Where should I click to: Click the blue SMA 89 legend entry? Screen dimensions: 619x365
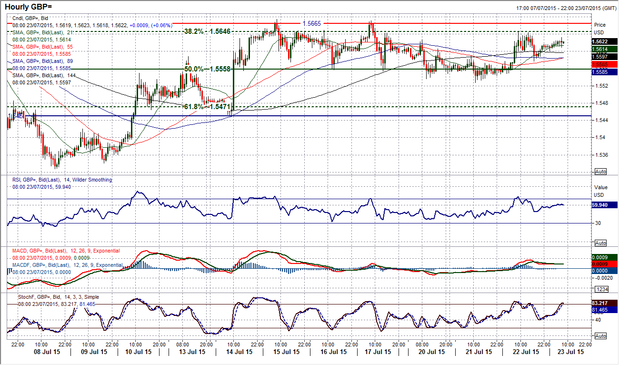pos(43,62)
